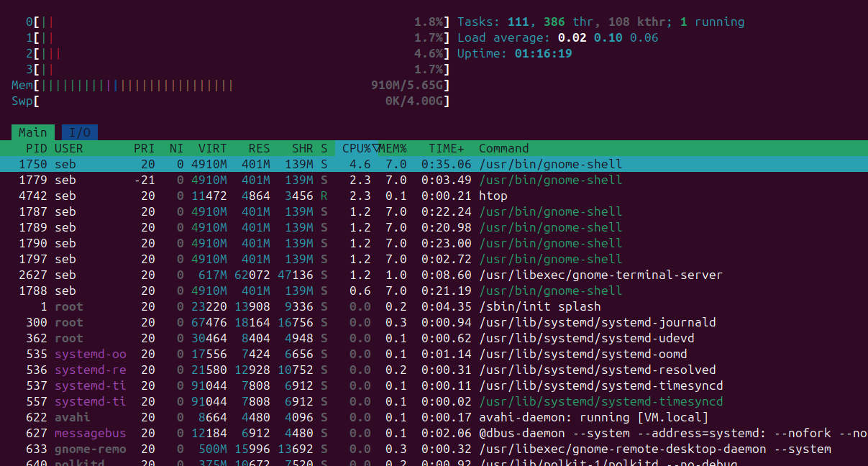Click the CPU 1 usage meter
Viewport: 868px width, 466px height.
(238, 37)
